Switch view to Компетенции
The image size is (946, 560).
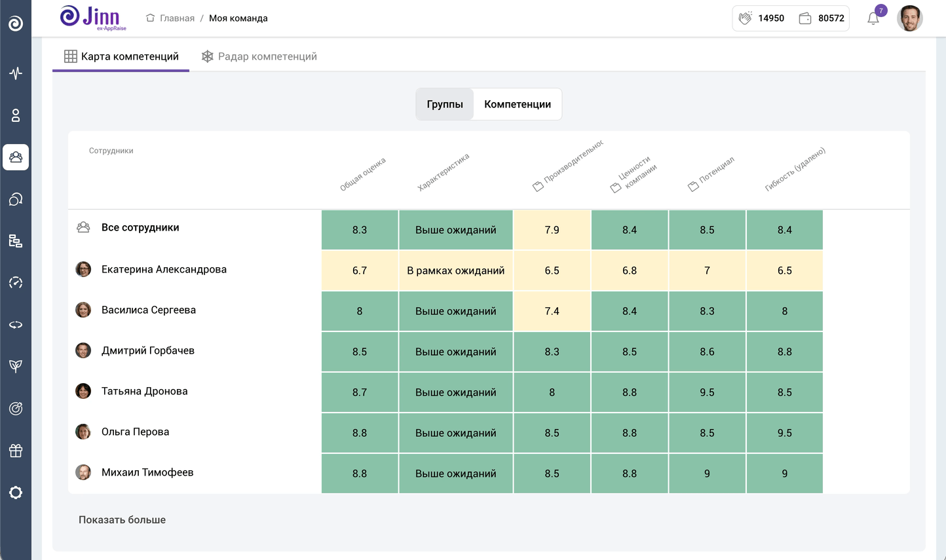pos(517,104)
